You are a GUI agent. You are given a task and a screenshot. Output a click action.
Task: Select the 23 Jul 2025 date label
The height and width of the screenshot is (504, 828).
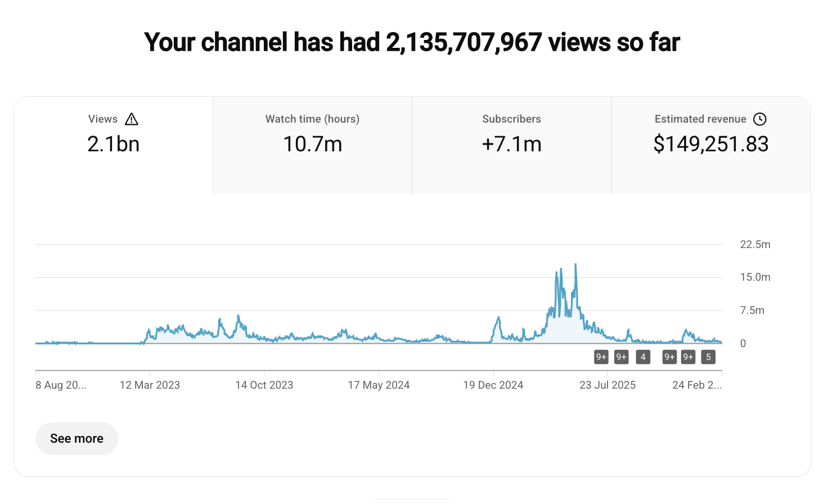pyautogui.click(x=607, y=385)
